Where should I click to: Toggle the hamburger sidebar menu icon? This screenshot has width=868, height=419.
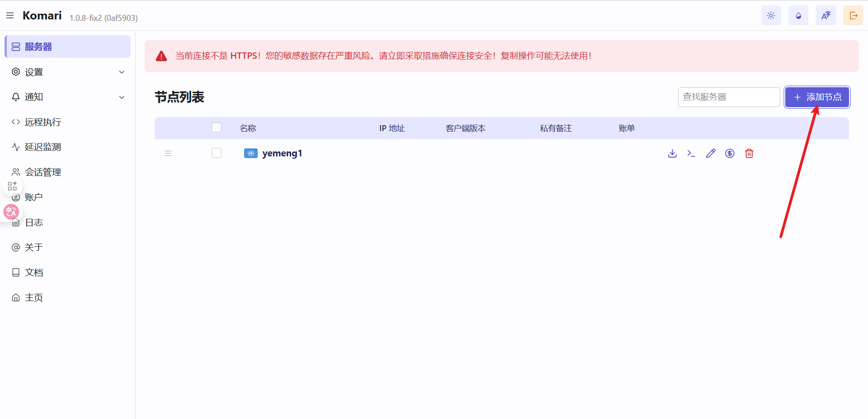[x=10, y=16]
